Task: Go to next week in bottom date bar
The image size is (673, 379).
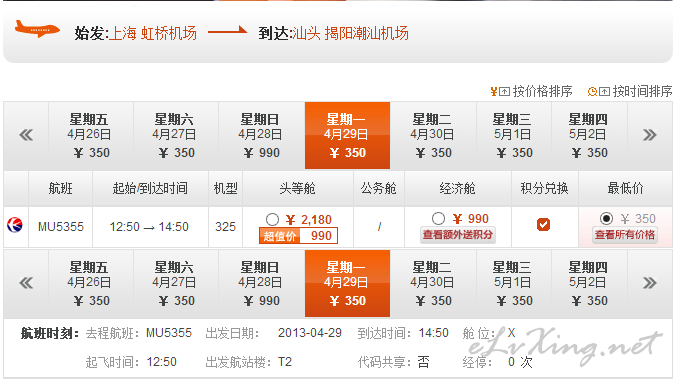Action: [x=649, y=283]
